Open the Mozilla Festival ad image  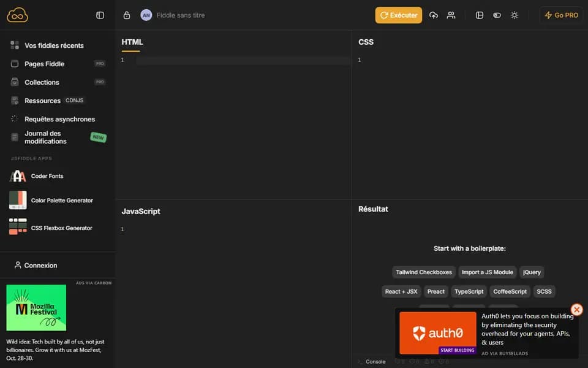36,307
